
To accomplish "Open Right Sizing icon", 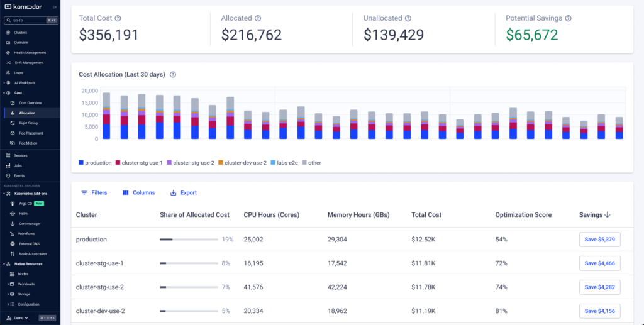I will click(x=13, y=123).
